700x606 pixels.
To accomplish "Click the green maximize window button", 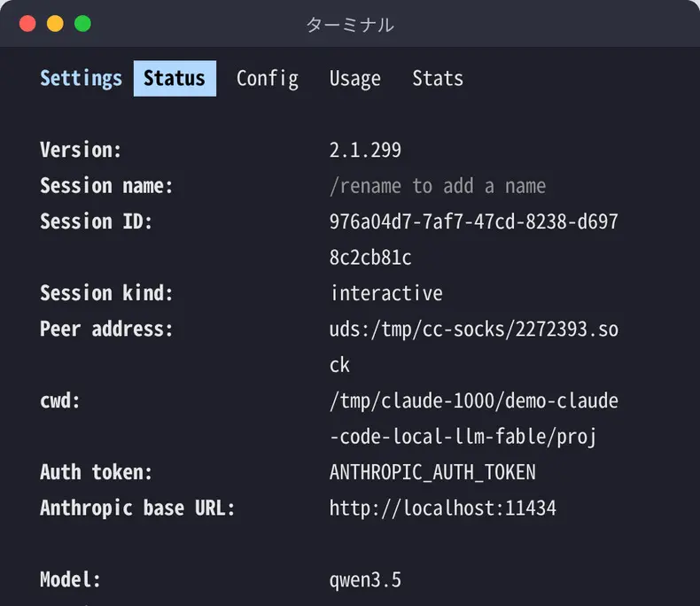I will pos(82,23).
